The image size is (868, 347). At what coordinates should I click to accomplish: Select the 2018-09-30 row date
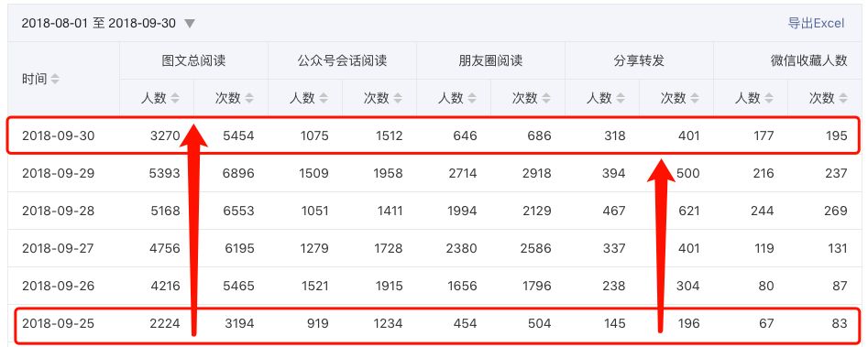59,136
